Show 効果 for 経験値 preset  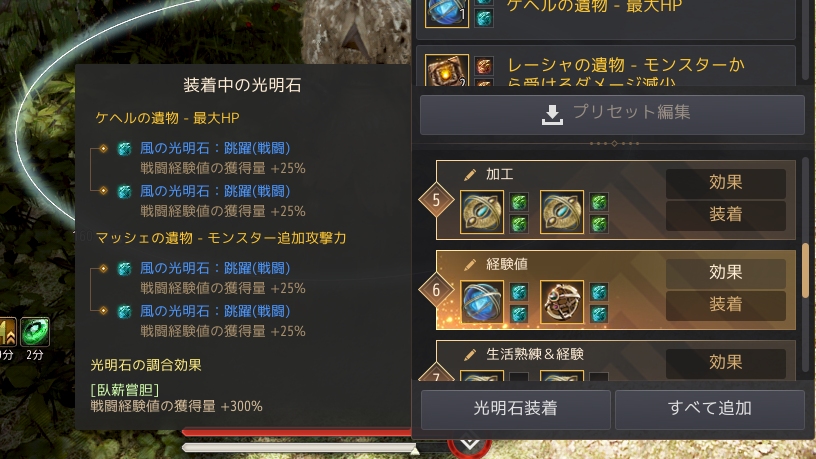(725, 273)
